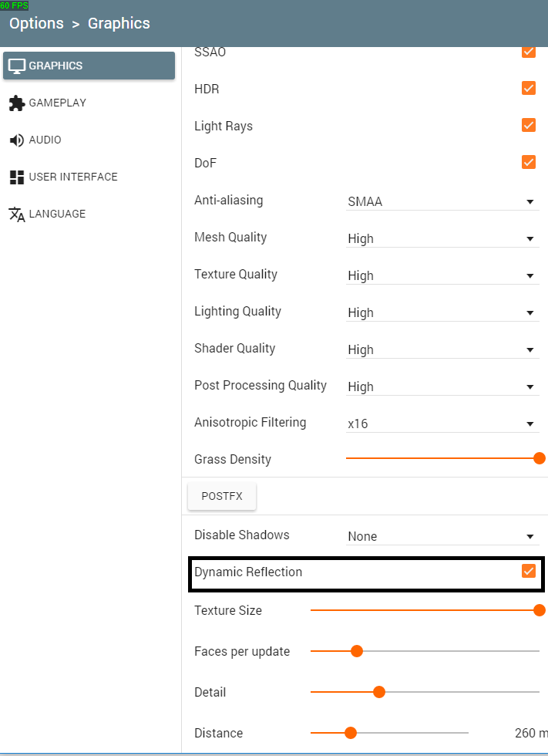
Task: Expand the Texture Quality dropdown
Action: [x=442, y=276]
